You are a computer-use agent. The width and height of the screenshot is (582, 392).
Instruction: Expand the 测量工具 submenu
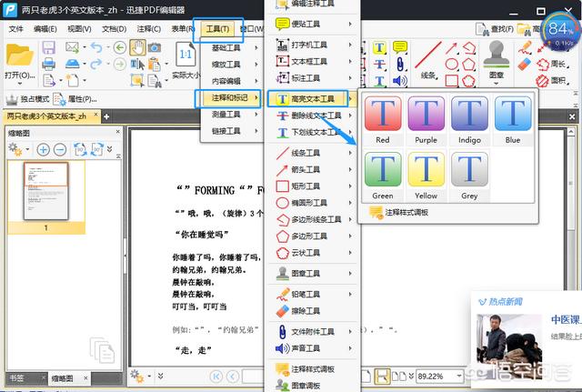tap(231, 115)
